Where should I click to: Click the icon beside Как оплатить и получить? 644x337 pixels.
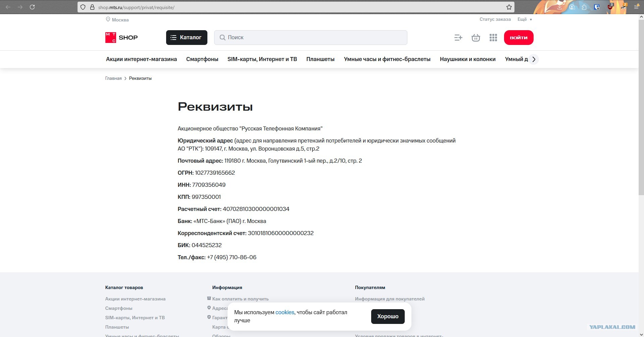[x=209, y=298]
